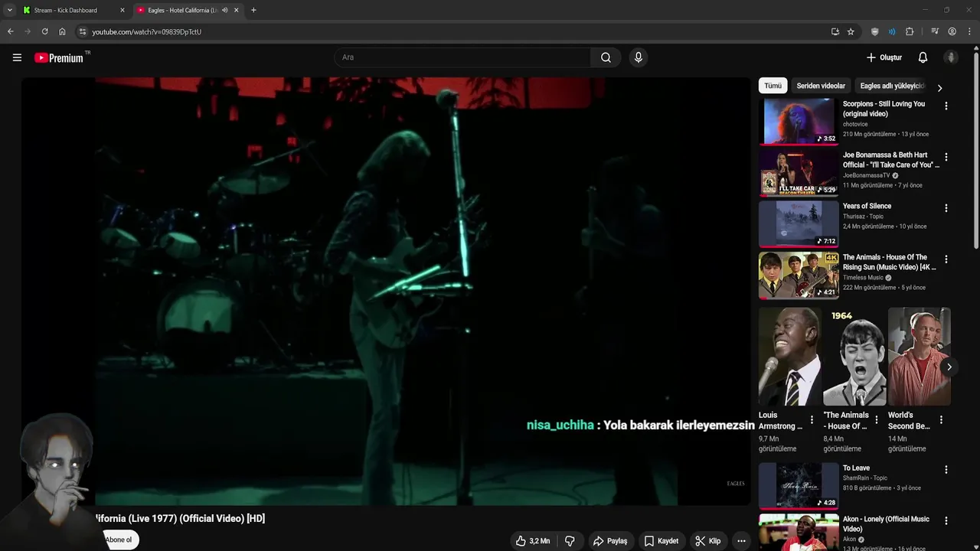Viewport: 980px width, 551px height.
Task: Open options for To Leave video
Action: (x=946, y=470)
